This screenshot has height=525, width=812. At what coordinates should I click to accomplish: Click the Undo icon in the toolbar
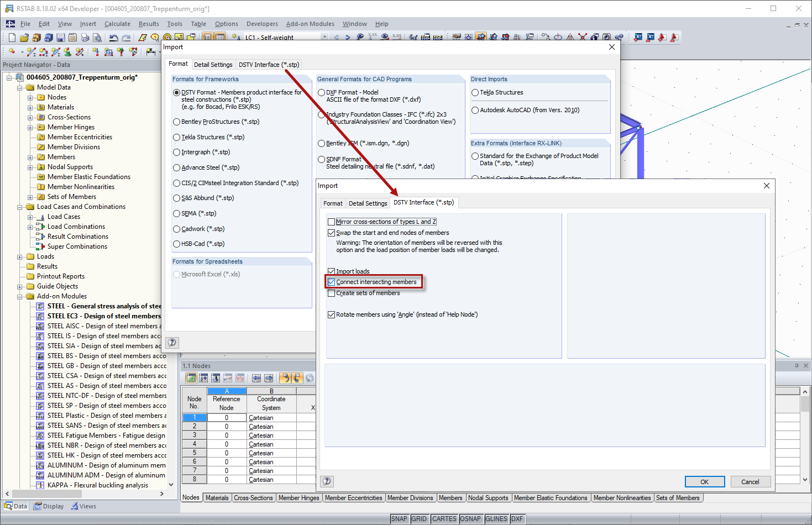(x=114, y=37)
